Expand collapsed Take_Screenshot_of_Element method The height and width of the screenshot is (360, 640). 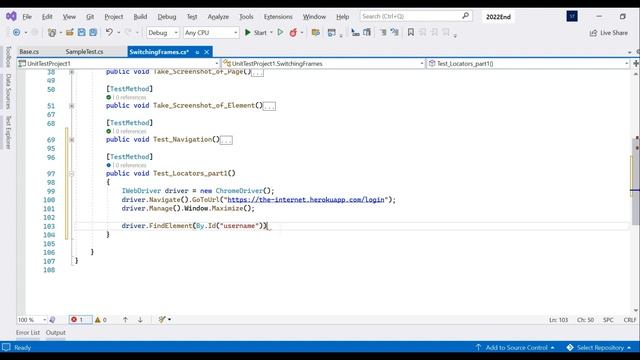(x=72, y=106)
